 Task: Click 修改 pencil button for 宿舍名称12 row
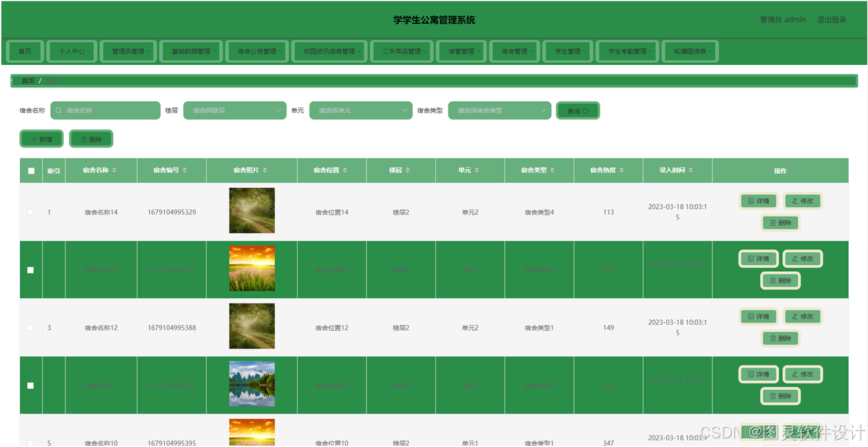803,317
